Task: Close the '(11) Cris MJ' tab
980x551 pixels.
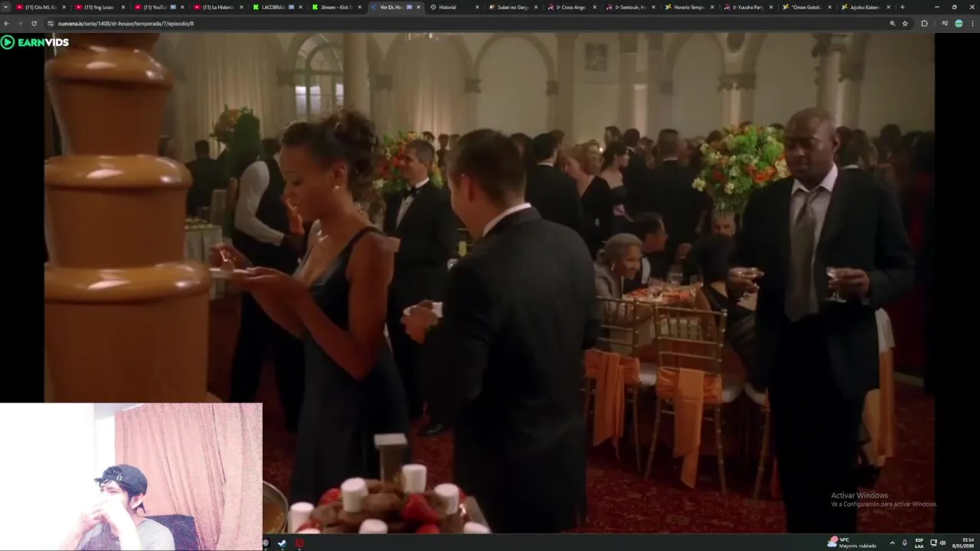Action: [x=64, y=7]
